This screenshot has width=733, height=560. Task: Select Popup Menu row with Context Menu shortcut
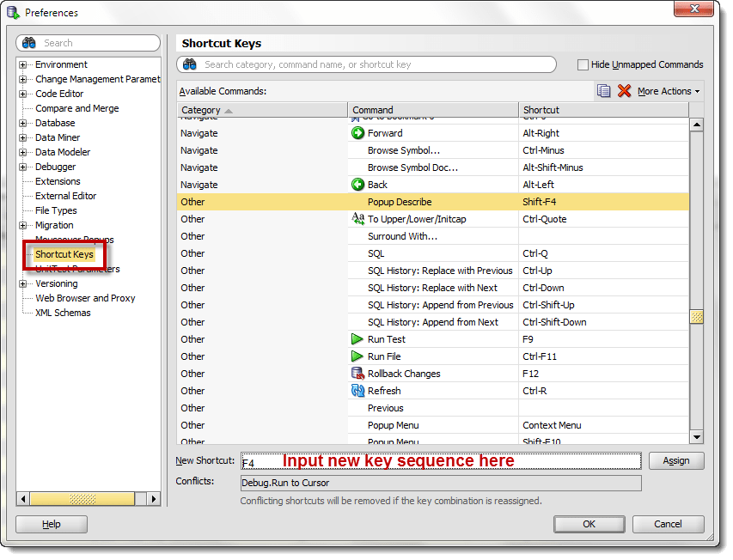click(432, 425)
